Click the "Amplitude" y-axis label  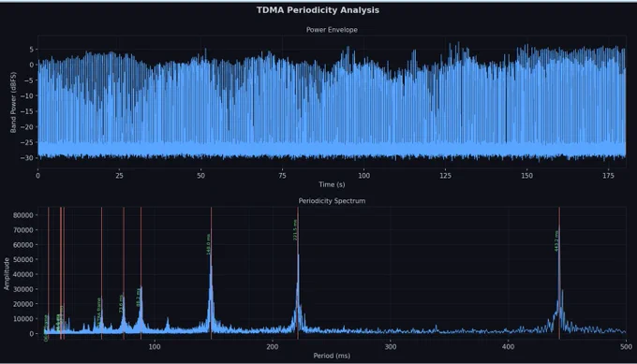pyautogui.click(x=7, y=273)
